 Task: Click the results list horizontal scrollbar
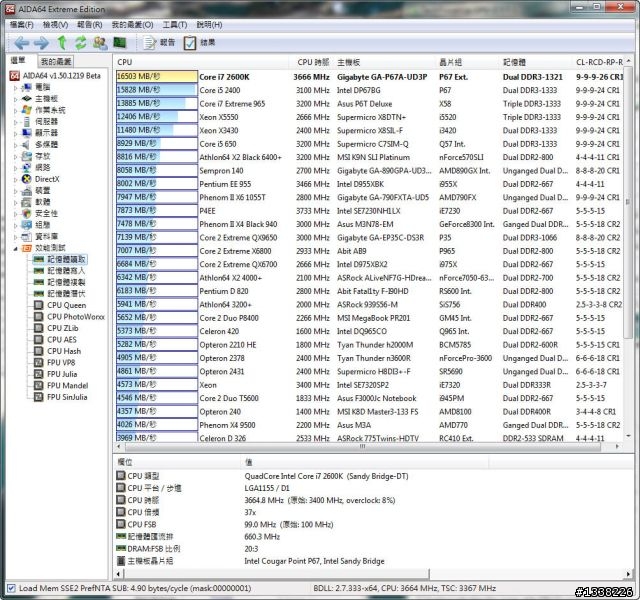(x=362, y=447)
